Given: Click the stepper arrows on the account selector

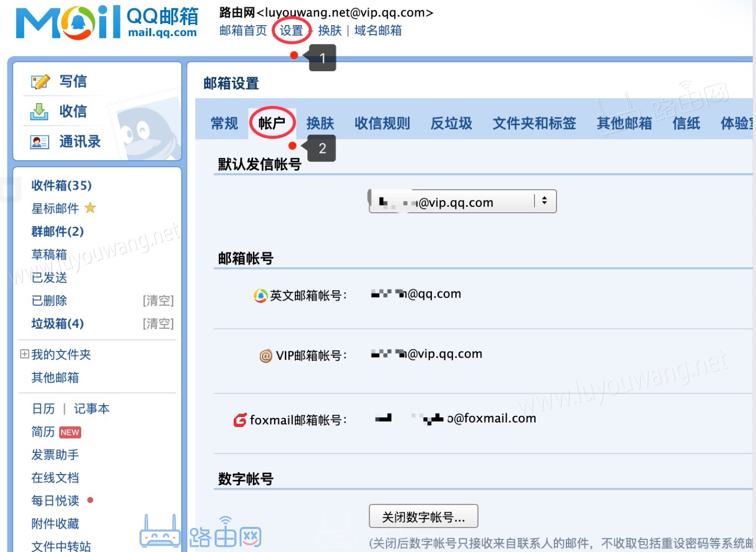Looking at the screenshot, I should point(544,201).
